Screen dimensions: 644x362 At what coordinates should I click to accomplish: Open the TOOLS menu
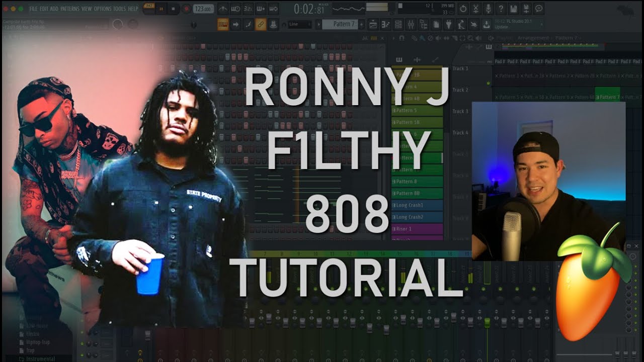[x=119, y=9]
